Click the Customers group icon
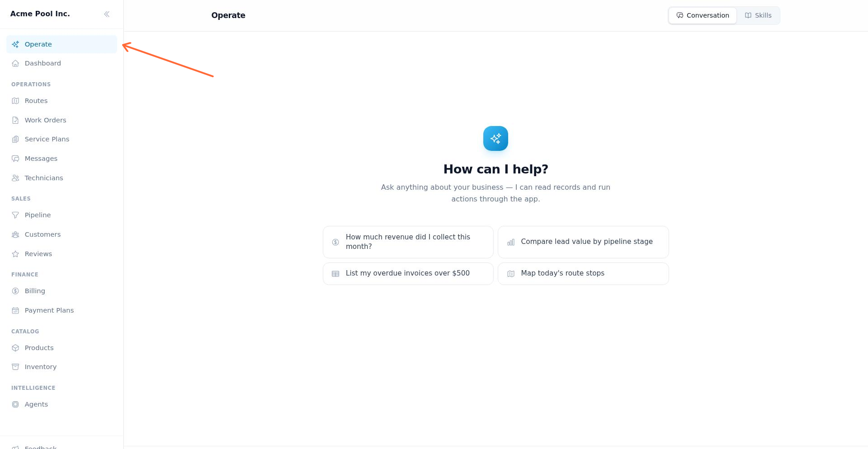Viewport: 868px width, 449px height. [15, 234]
